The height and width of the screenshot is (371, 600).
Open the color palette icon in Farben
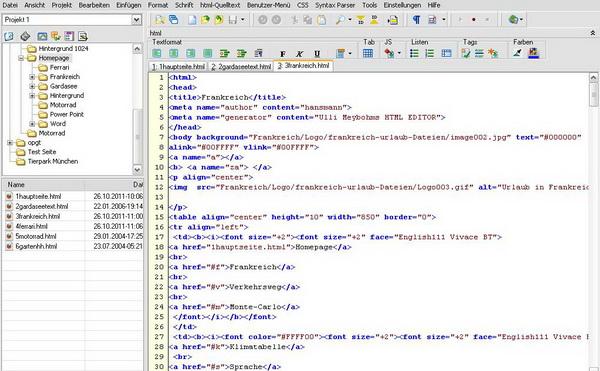[x=533, y=53]
